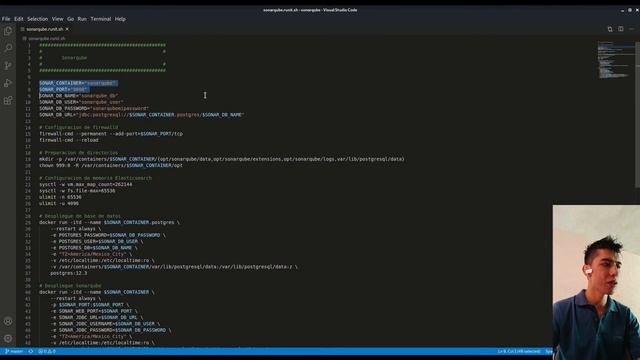Screen dimensions: 640x360
Task: Click the '-p $SONAR_PORT:$SONAR_PORT' line
Action: click(x=90, y=305)
